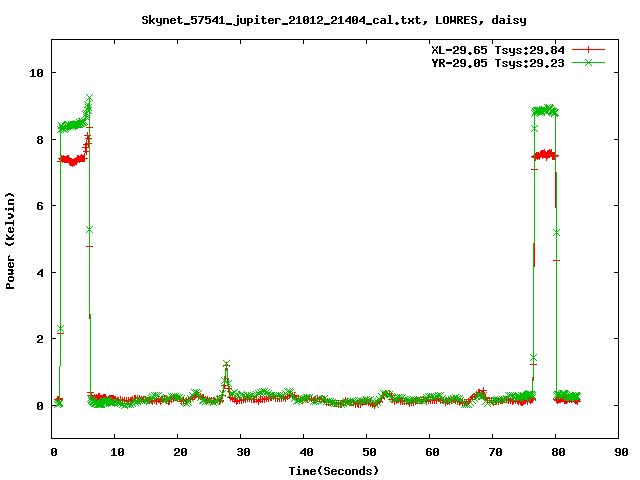Click the x-axis tick label 70

[495, 452]
